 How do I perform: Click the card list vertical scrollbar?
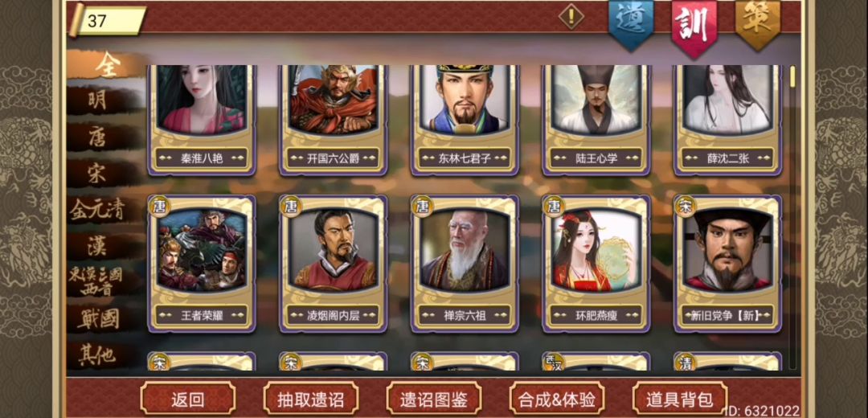pos(792,217)
